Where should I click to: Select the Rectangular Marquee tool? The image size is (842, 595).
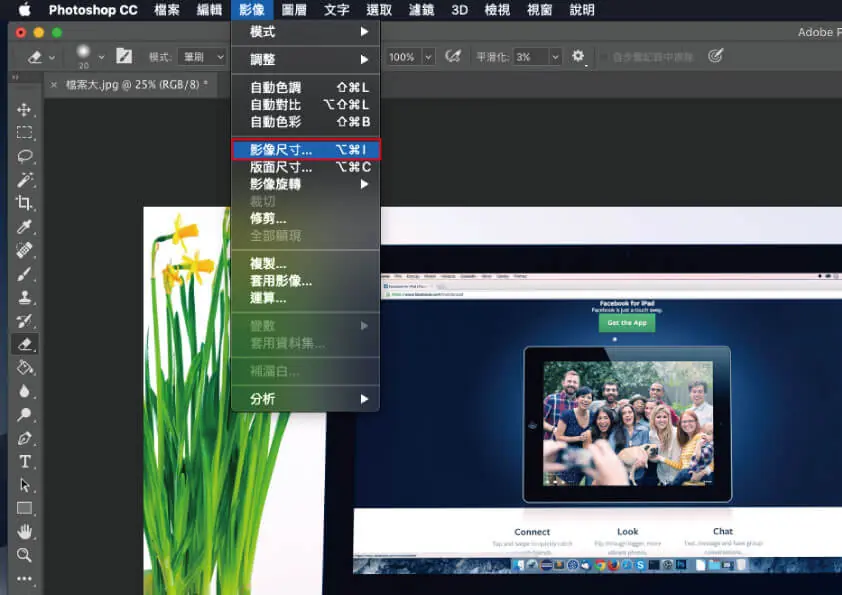click(x=24, y=133)
